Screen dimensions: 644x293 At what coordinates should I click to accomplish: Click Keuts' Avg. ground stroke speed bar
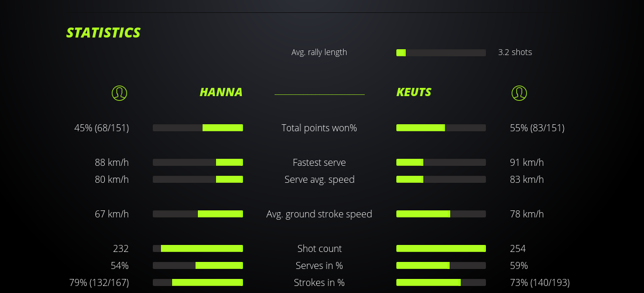click(x=441, y=214)
